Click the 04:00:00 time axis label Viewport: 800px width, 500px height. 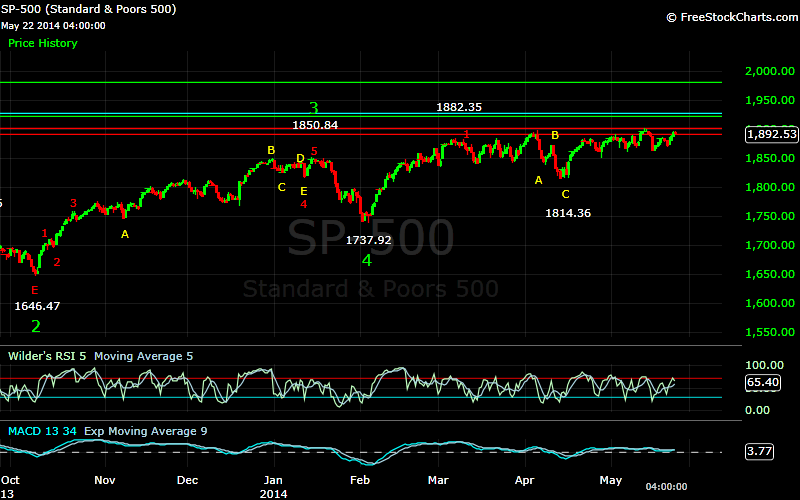(x=666, y=487)
